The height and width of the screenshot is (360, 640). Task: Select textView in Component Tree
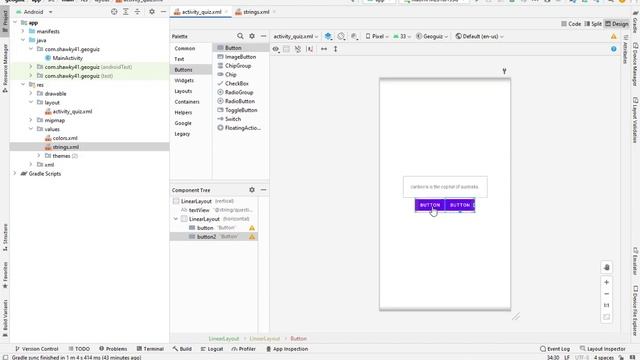click(x=199, y=210)
